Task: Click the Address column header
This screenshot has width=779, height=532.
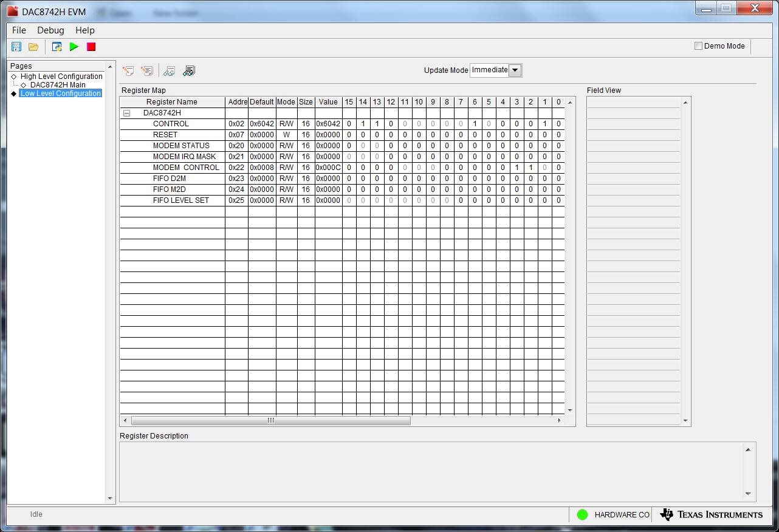Action: pos(236,102)
